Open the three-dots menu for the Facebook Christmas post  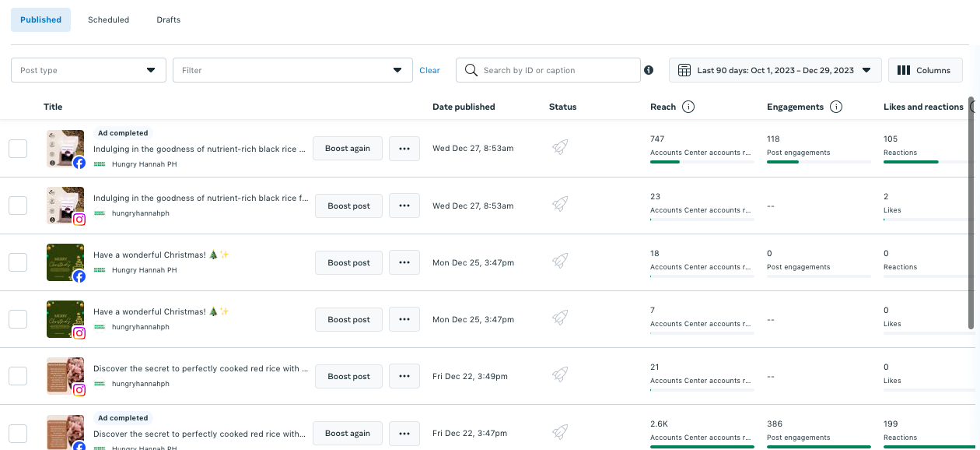[404, 262]
